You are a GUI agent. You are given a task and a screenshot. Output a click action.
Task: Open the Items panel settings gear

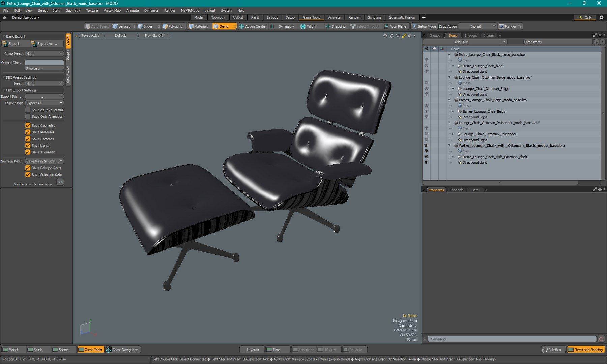[600, 35]
